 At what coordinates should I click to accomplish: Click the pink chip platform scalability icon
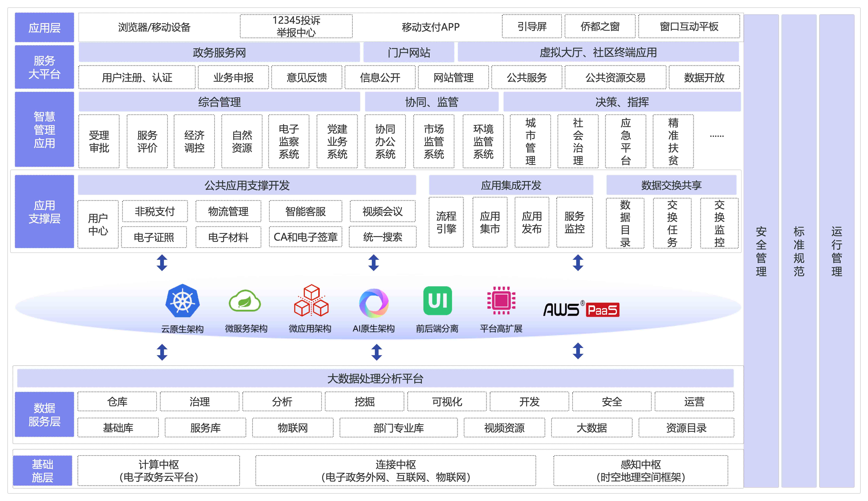[x=501, y=300]
